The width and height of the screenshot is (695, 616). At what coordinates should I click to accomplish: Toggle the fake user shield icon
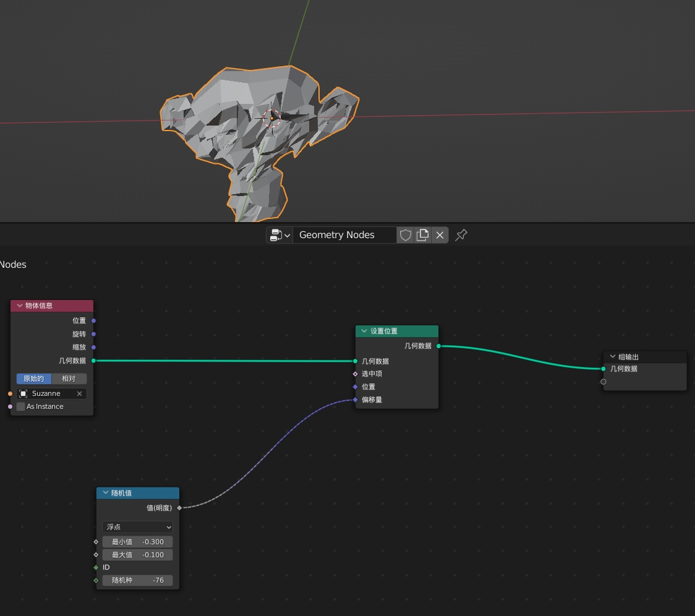click(405, 235)
